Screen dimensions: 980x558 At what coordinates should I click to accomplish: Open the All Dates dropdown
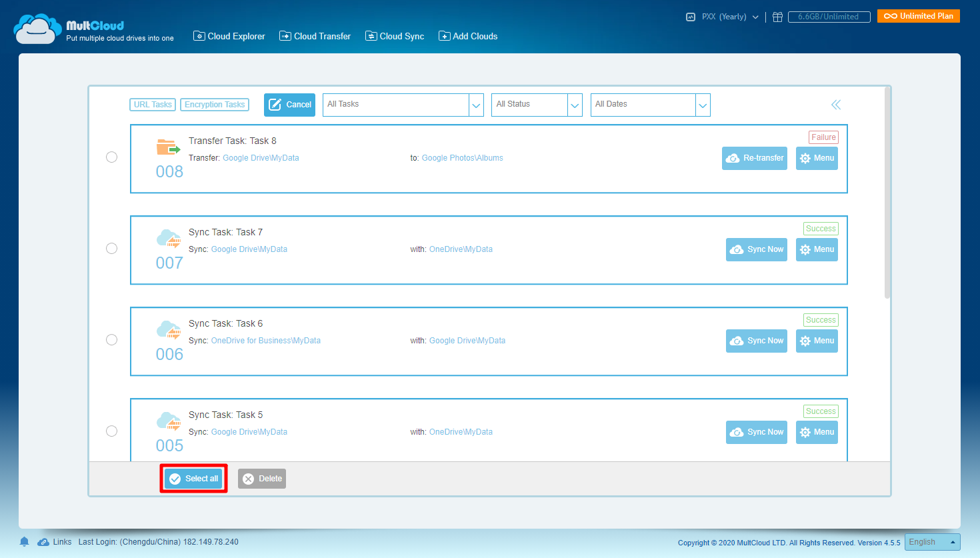[x=702, y=105]
